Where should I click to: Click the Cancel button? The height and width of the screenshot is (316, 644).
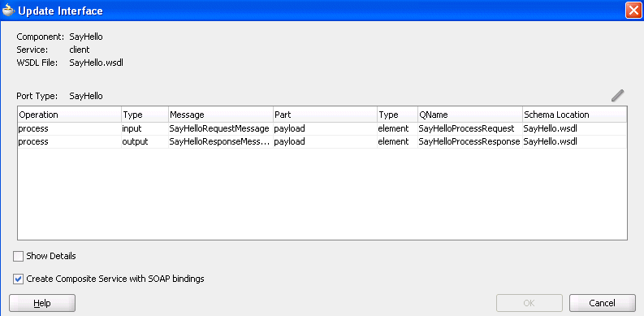[x=602, y=303]
